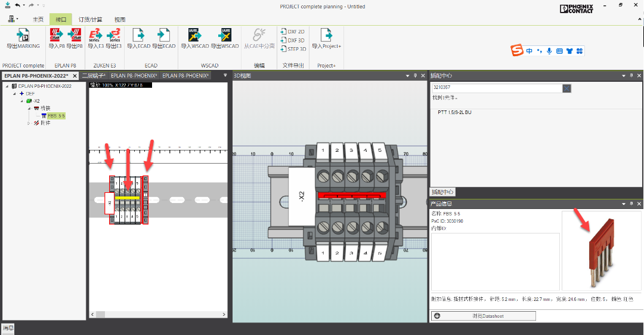Toggle pin on 产品信息 panel
Viewport: 644px width, 335px height.
[631, 204]
